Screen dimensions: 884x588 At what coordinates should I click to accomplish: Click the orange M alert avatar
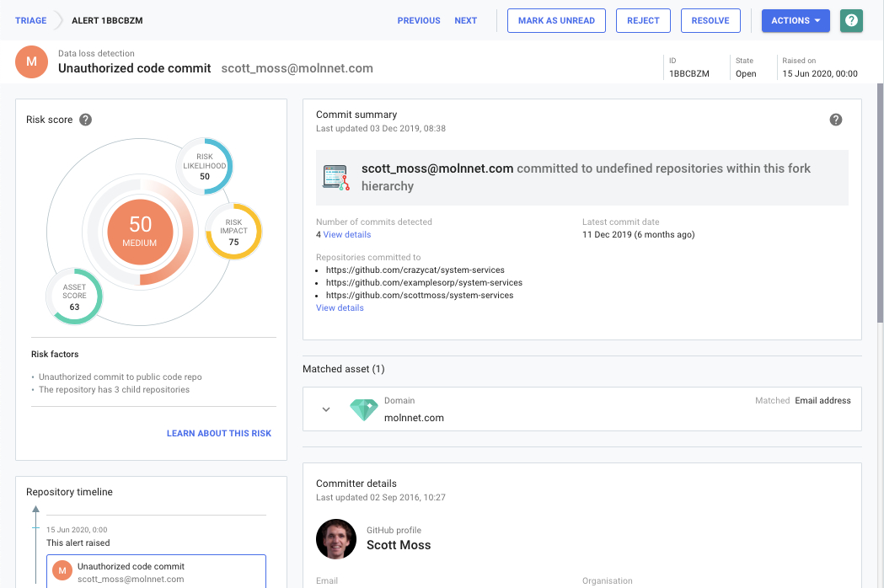click(x=31, y=61)
